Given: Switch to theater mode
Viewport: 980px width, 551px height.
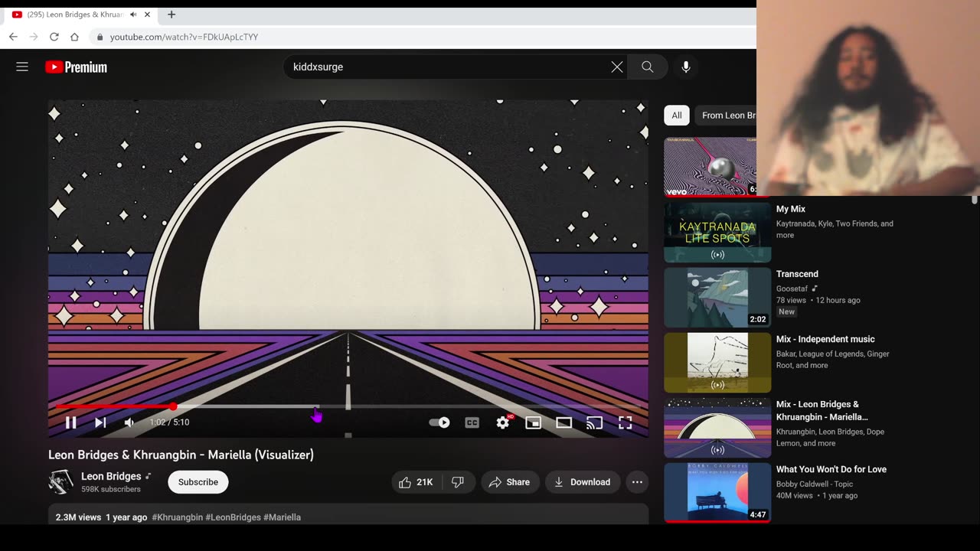Looking at the screenshot, I should point(564,422).
